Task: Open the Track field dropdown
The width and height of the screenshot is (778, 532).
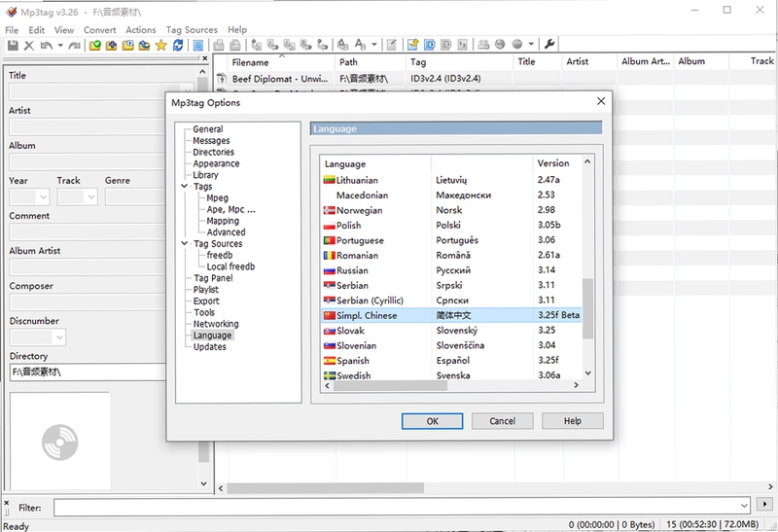Action: 91,197
